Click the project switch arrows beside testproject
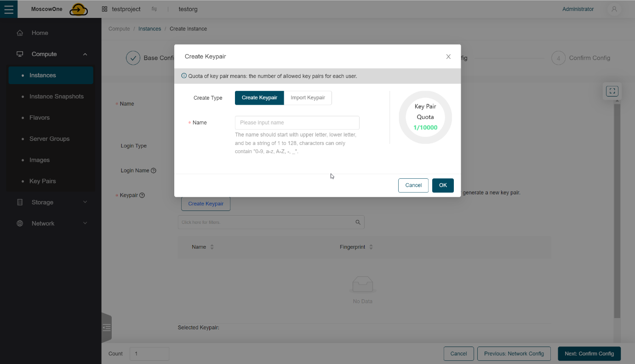Viewport: 635px width, 364px height. 154,9
